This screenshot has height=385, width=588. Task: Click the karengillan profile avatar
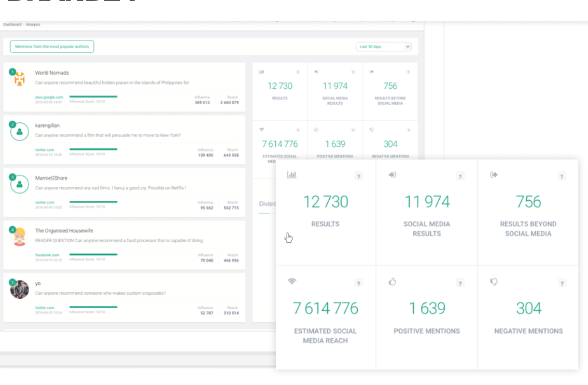[x=19, y=132]
